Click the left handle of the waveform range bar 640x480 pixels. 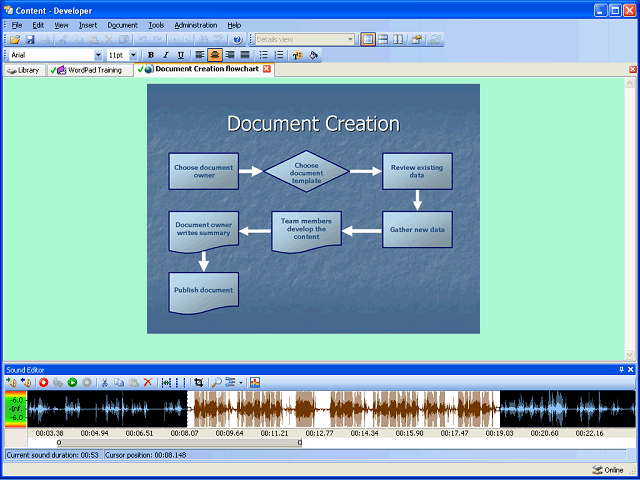click(x=59, y=443)
